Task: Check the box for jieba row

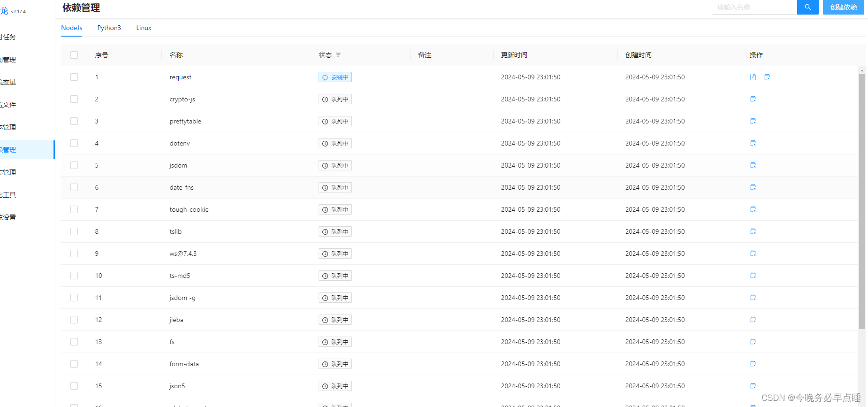Action: 74,320
